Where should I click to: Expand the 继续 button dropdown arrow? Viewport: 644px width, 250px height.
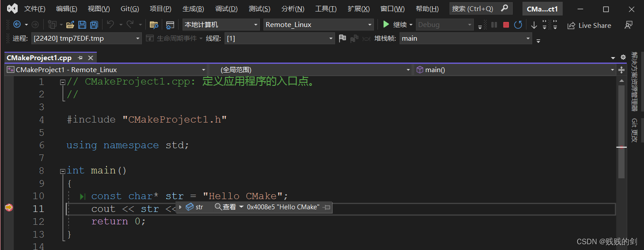click(411, 25)
